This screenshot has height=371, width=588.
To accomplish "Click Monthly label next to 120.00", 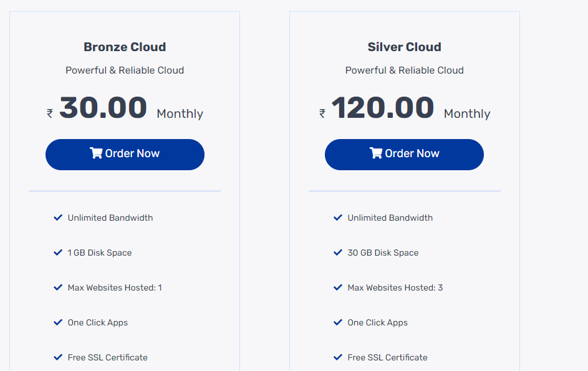I will [x=467, y=114].
